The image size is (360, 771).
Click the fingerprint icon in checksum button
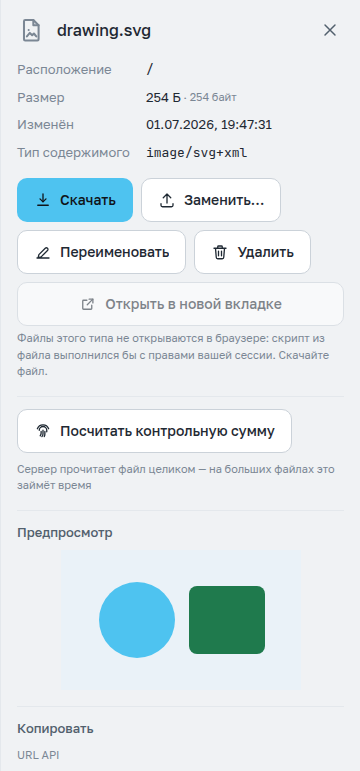pos(43,431)
